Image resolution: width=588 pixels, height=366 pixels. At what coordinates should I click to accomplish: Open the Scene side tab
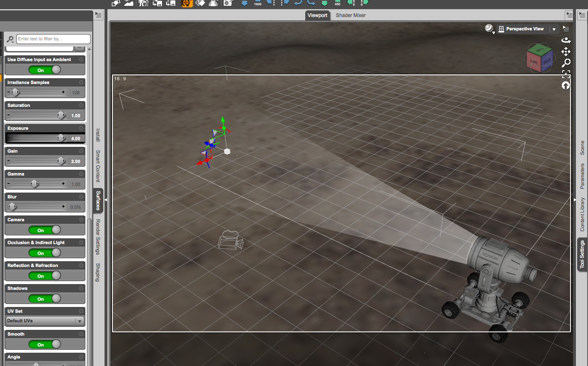coord(582,148)
